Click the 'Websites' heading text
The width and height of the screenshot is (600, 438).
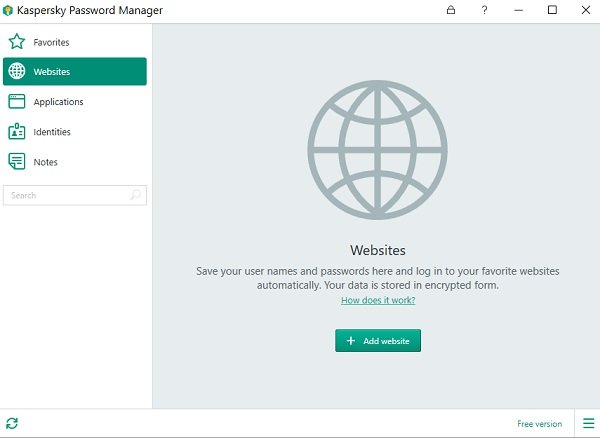[378, 250]
